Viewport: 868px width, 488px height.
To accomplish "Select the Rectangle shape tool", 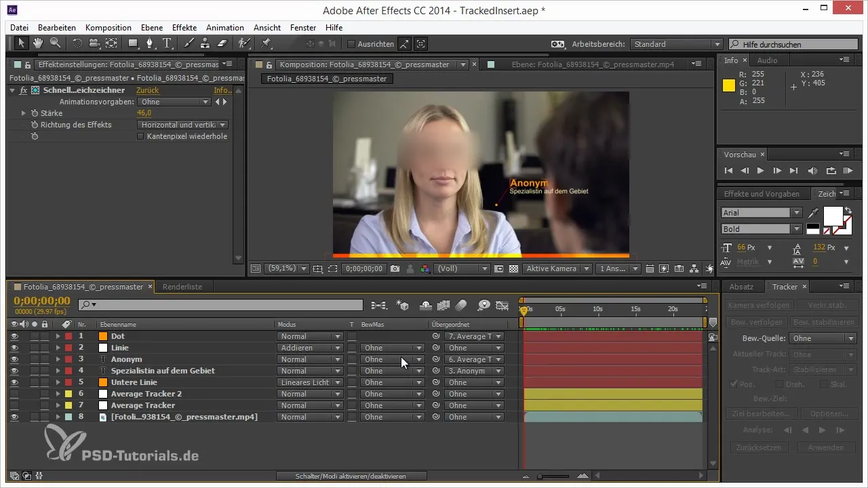I will pos(134,43).
